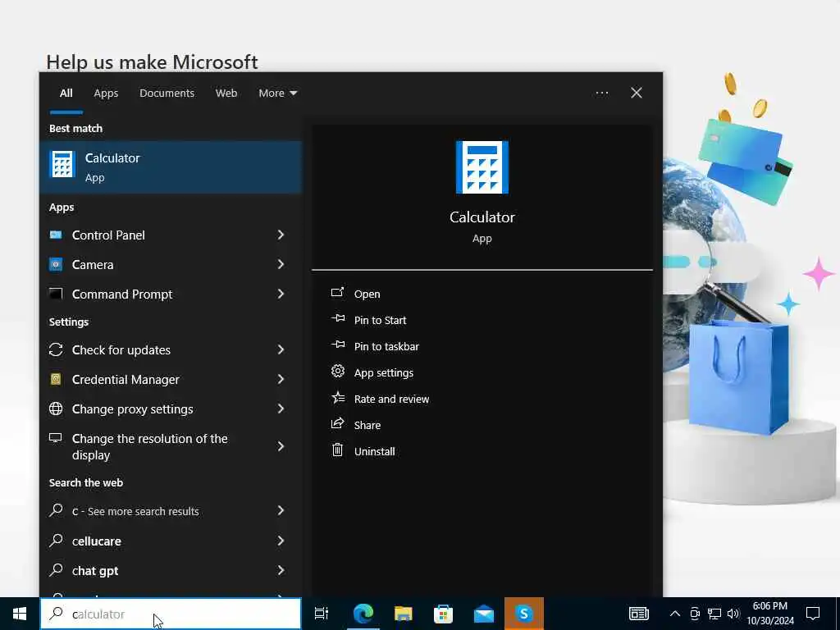Show hidden system tray icons
Image resolution: width=840 pixels, height=630 pixels.
click(x=675, y=614)
